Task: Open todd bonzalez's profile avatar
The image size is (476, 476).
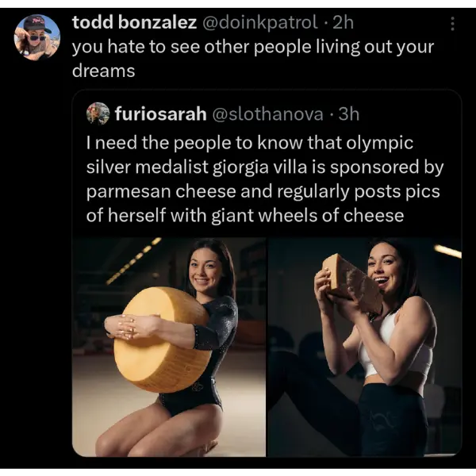Action: (36, 37)
